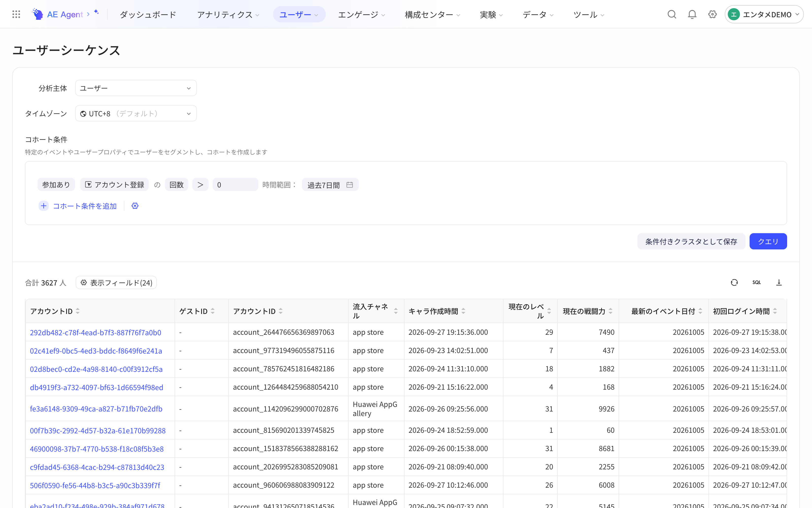This screenshot has height=508, width=812.
Task: Sort by キャラ作成時間 column
Action: tap(463, 311)
